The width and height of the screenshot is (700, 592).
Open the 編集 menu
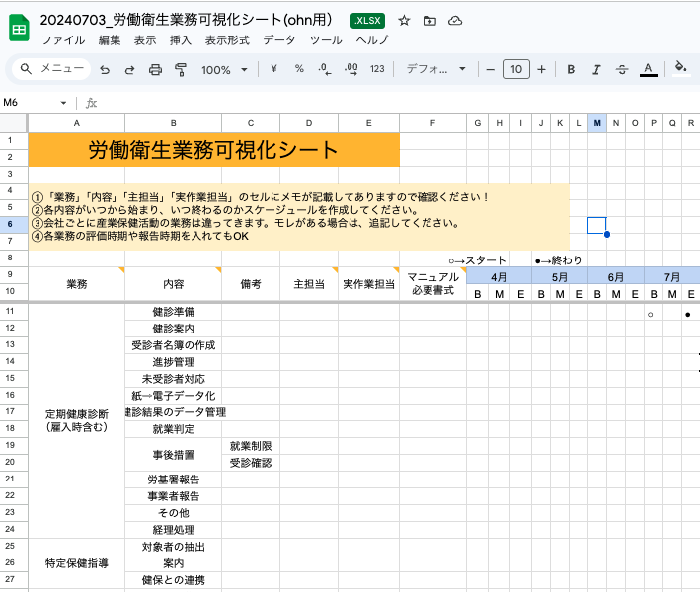pyautogui.click(x=110, y=40)
